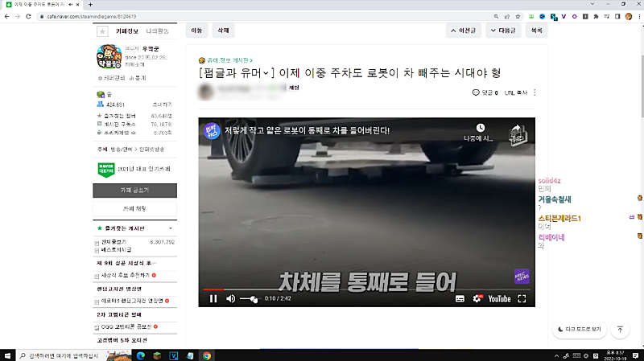
Task: Seek on the red video progress bar
Action: [366, 289]
